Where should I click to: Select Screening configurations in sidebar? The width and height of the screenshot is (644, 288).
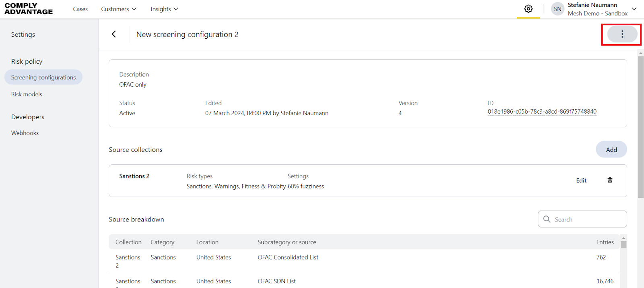coord(43,77)
